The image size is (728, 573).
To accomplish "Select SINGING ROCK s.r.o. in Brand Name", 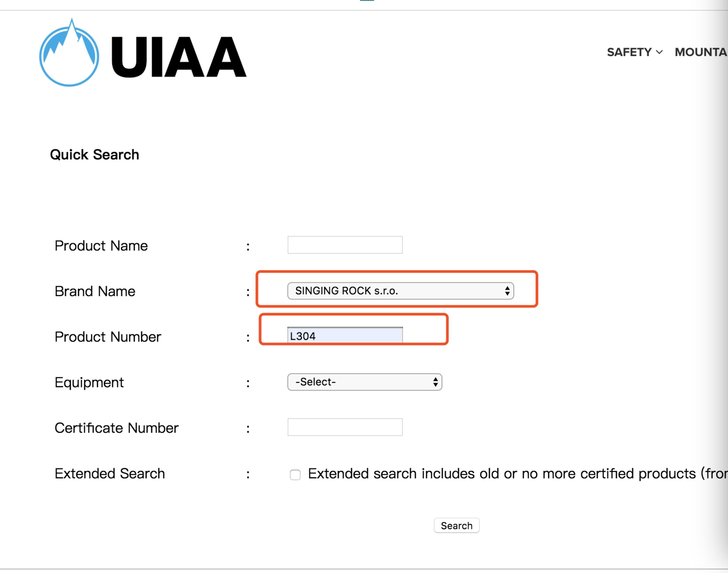I will point(399,290).
